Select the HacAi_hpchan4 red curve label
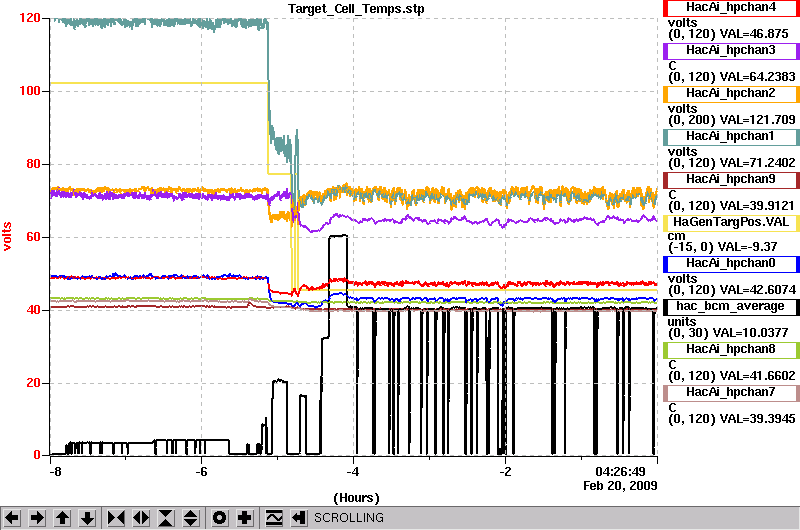The width and height of the screenshot is (800, 530). coord(731,8)
